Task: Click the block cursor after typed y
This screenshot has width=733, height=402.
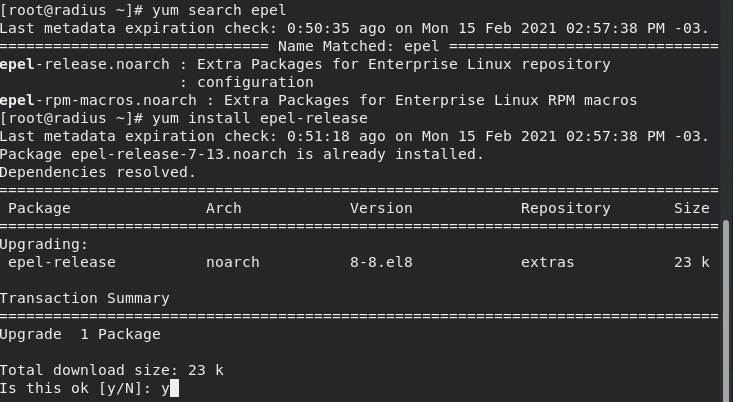Action: 174,388
